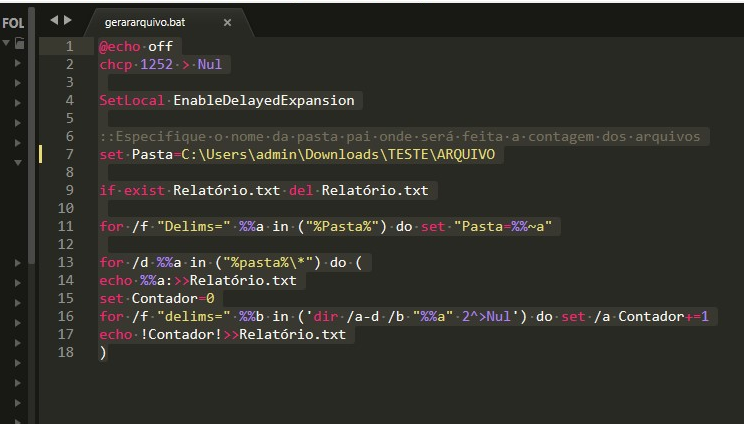Click line number 7 in gutter
The width and height of the screenshot is (744, 424).
(69, 154)
